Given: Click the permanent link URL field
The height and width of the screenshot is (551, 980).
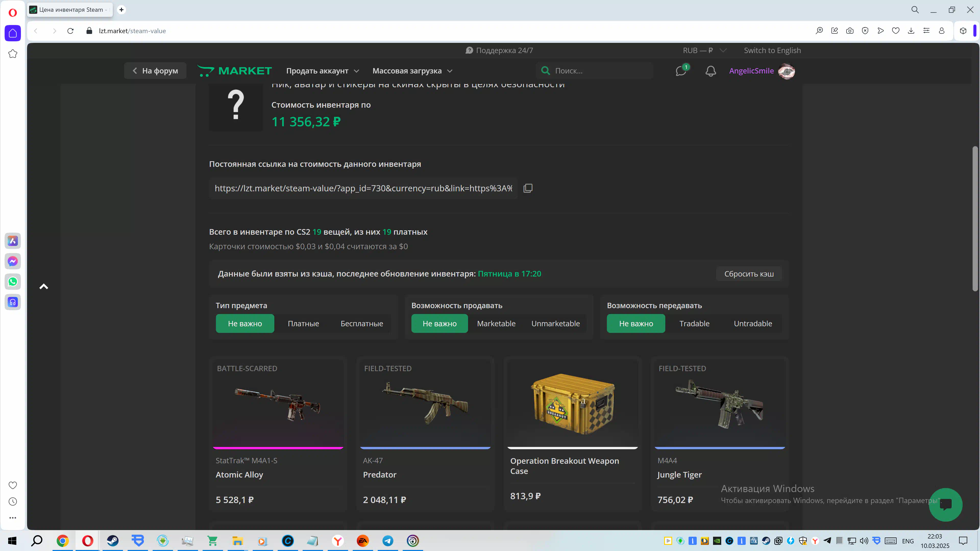Looking at the screenshot, I should [363, 188].
